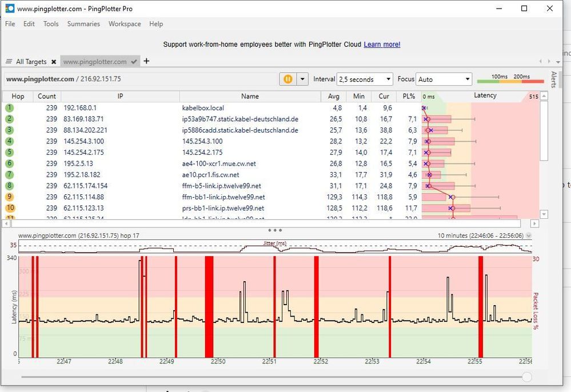Click the up arrow of hop list scrollbar
This screenshot has height=392, width=571.
(x=544, y=96)
